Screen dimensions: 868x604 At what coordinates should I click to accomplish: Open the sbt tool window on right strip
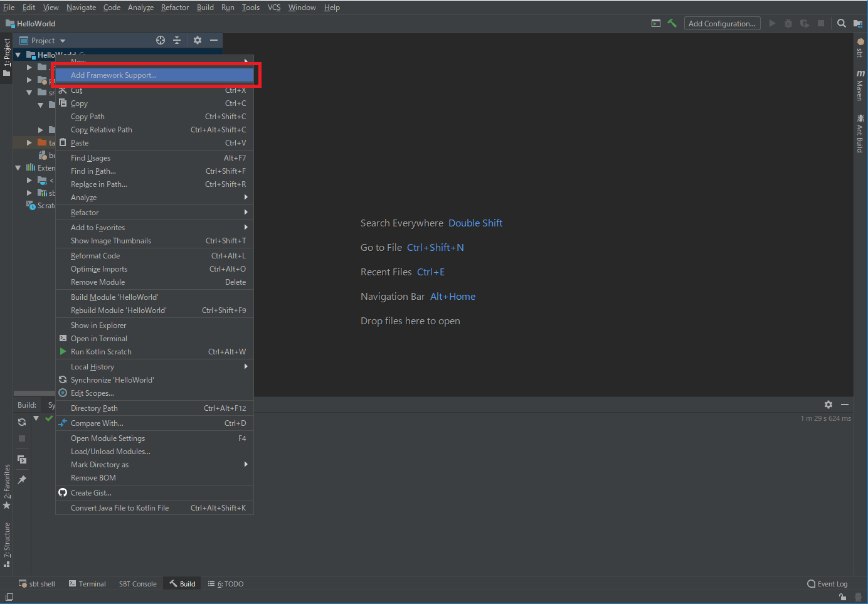860,47
